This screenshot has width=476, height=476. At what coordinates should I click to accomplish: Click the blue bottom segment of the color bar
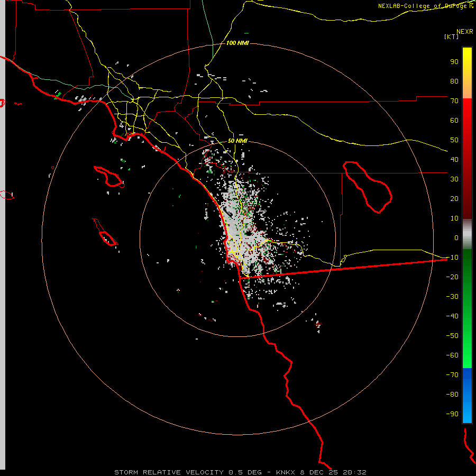(x=467, y=396)
